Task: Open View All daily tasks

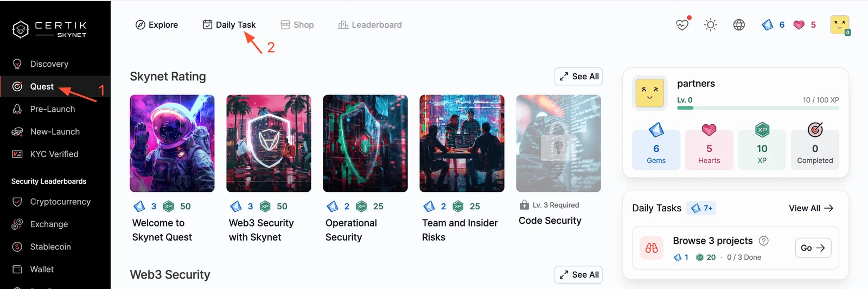Action: (x=811, y=208)
